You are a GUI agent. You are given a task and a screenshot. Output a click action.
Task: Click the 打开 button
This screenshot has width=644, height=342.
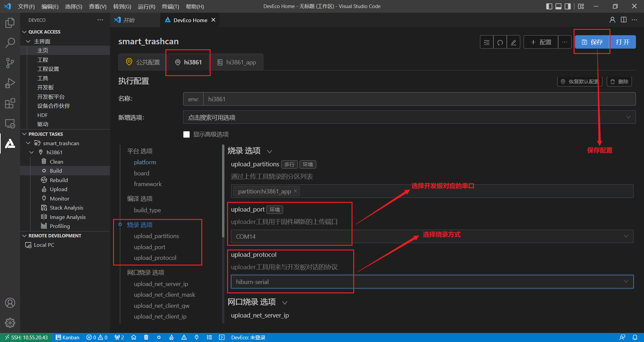pos(623,42)
